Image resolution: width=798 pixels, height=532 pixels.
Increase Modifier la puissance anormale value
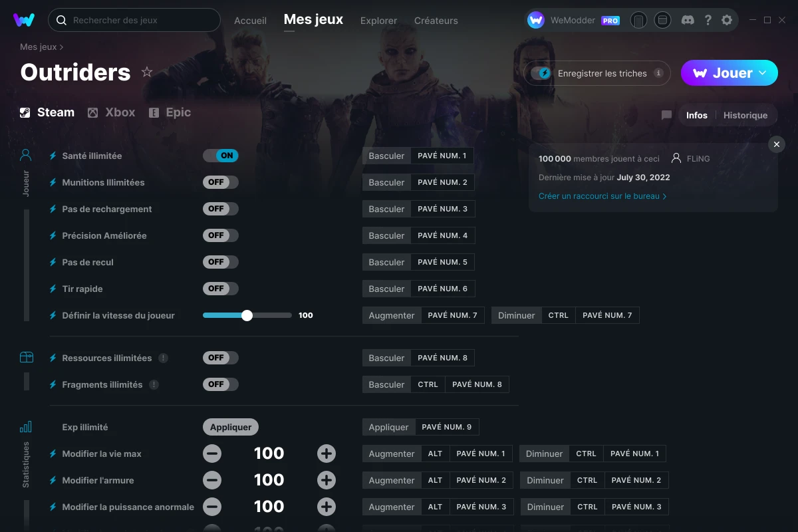(327, 507)
